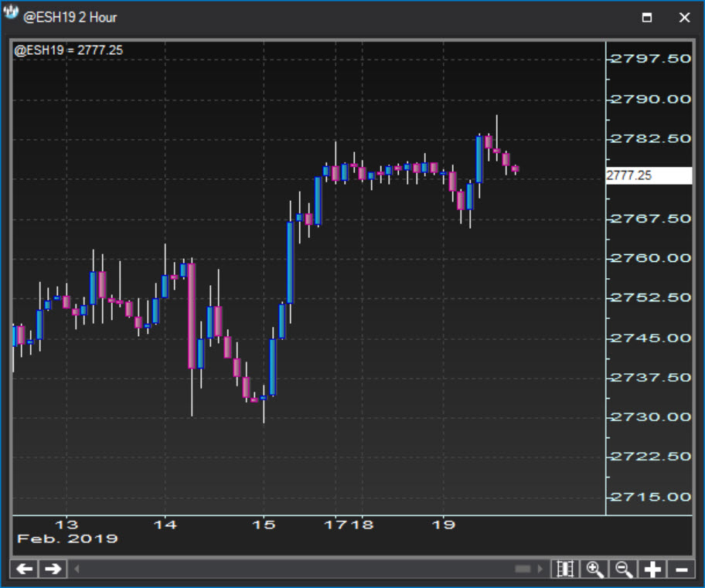The image size is (705, 588).
Task: Click the 2722.50 price axis label
Action: tap(651, 457)
